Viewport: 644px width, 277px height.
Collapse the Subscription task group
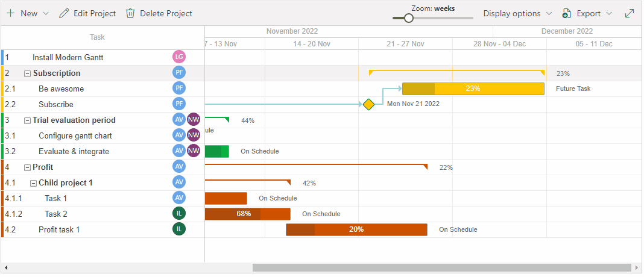pos(27,73)
